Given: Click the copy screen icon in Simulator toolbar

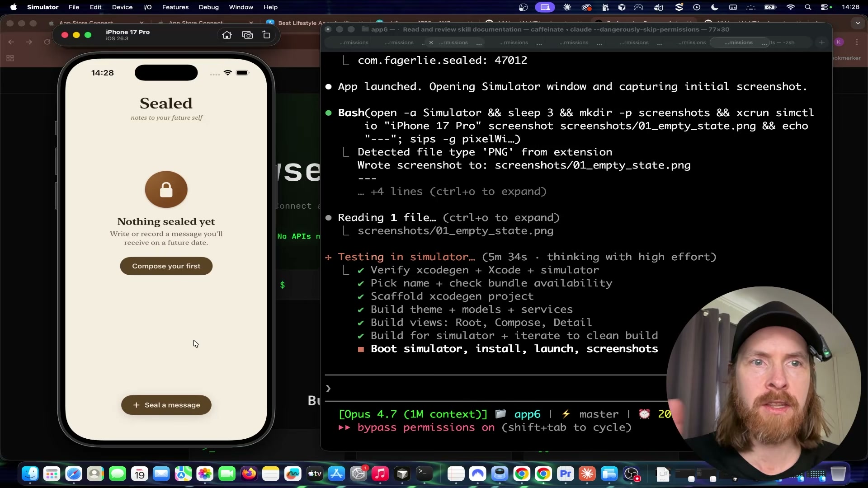Looking at the screenshot, I should [266, 35].
